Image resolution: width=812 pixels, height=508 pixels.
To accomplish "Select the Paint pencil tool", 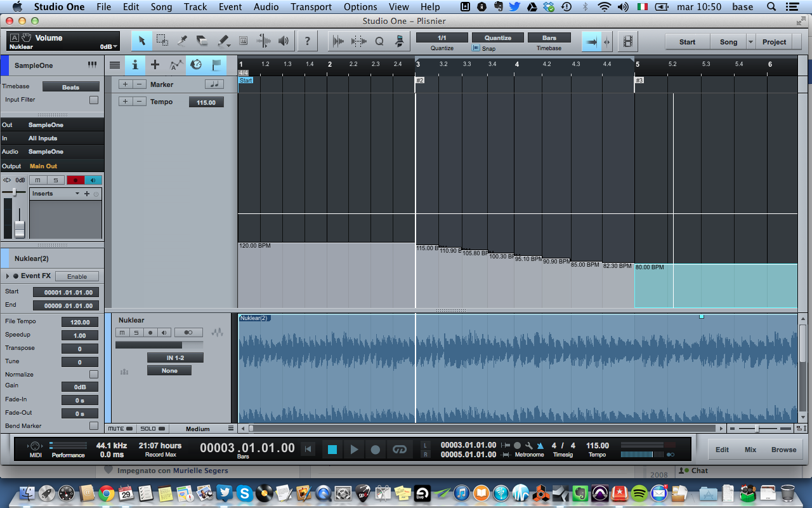I will click(223, 41).
